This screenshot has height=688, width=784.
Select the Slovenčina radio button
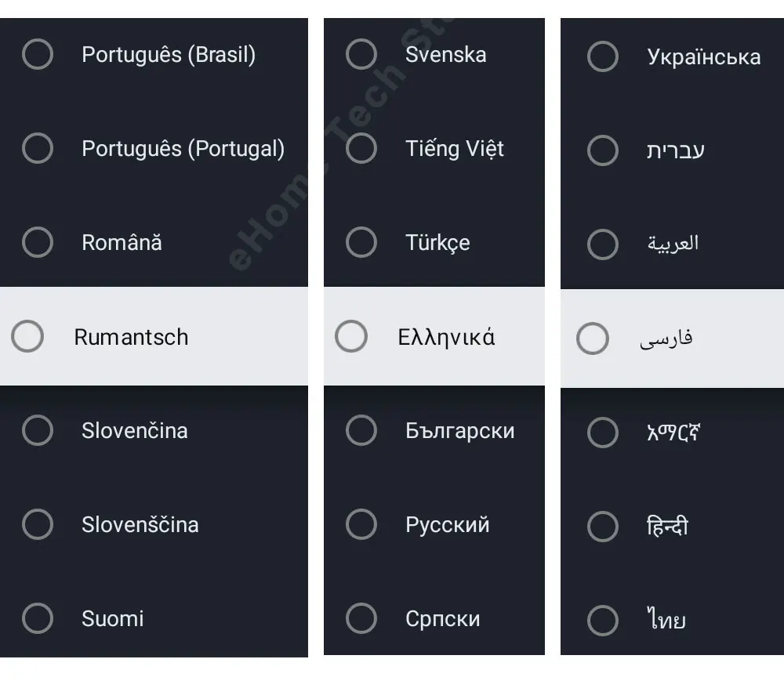(38, 430)
